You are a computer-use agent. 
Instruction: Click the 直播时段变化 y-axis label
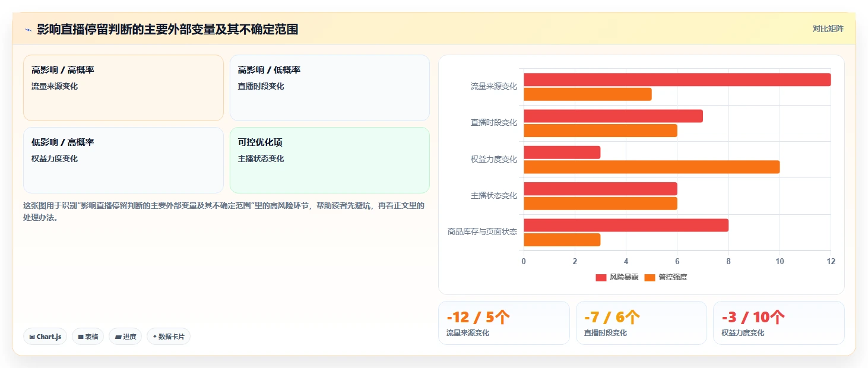click(x=494, y=123)
